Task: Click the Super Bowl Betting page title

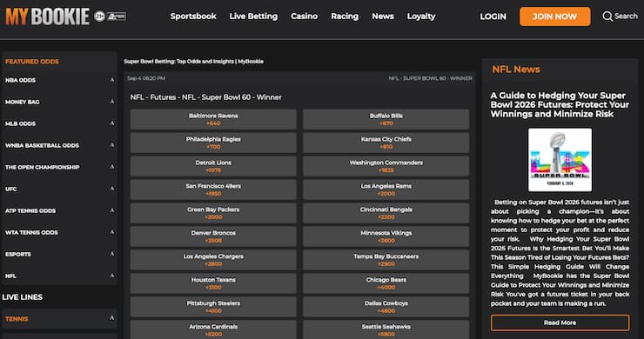Action: point(194,62)
